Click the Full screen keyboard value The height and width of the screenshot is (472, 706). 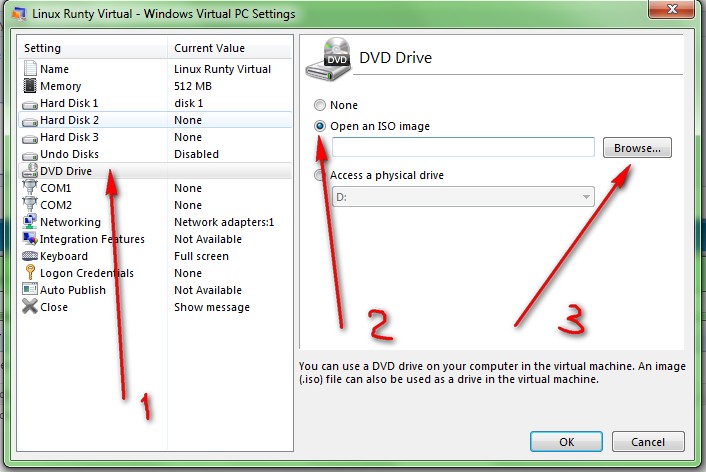(x=201, y=256)
